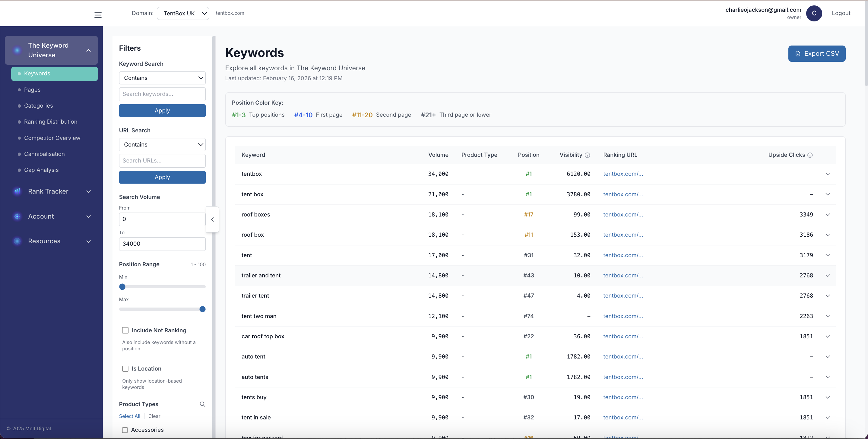
Task: Click the Visibility info icon
Action: 587,155
